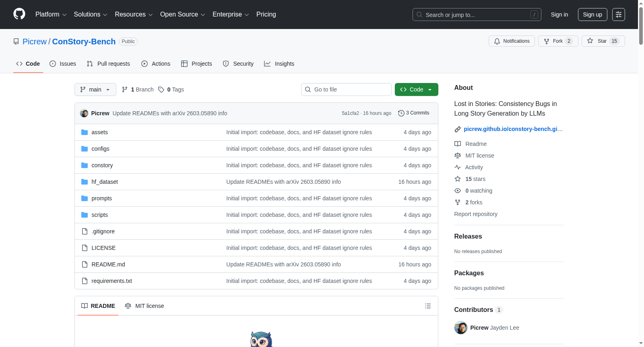The height and width of the screenshot is (347, 644).
Task: Go to the GitHub homepage logo
Action: coord(19,14)
